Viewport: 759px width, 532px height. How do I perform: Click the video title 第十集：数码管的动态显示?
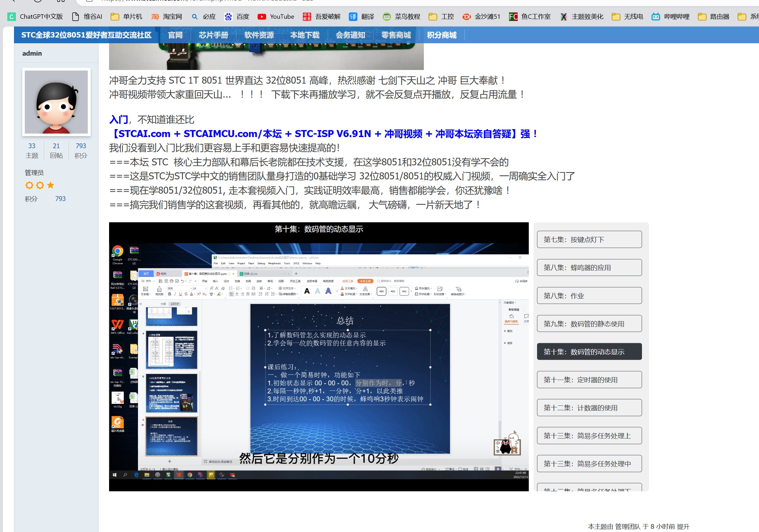coord(319,229)
